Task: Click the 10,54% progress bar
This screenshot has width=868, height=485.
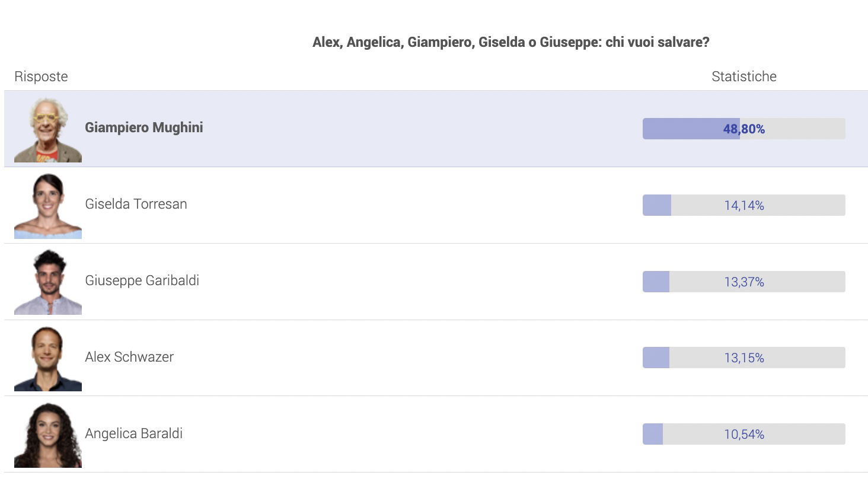Action: point(744,434)
